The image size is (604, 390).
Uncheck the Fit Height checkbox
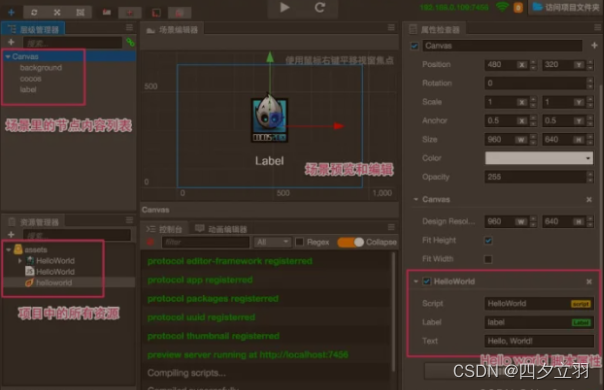pyautogui.click(x=488, y=240)
